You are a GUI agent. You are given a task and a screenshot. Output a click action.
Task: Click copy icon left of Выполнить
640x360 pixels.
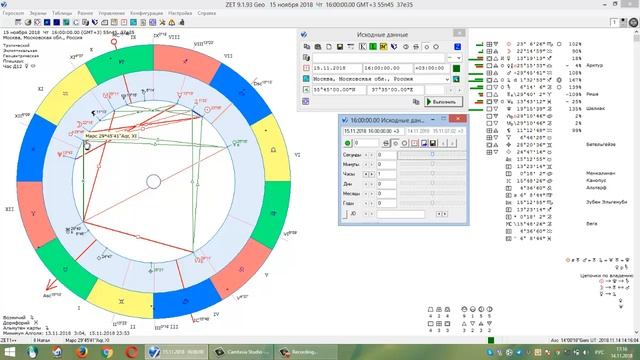coord(416,102)
